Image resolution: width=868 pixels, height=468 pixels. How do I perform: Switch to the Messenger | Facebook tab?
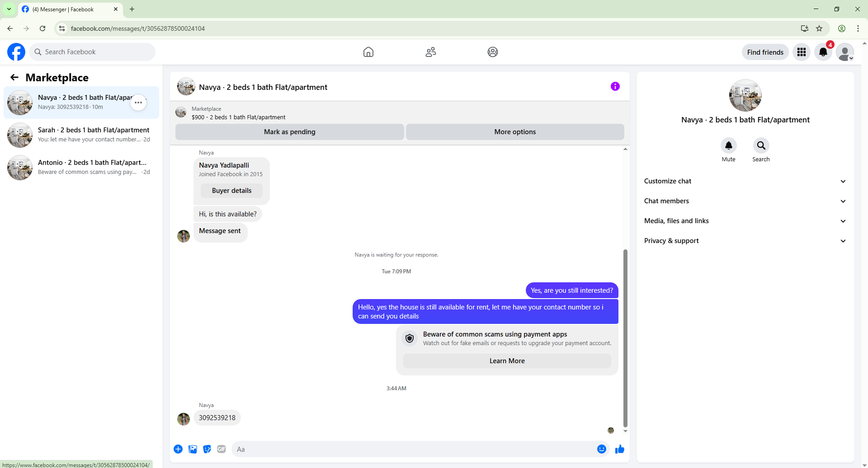point(71,9)
